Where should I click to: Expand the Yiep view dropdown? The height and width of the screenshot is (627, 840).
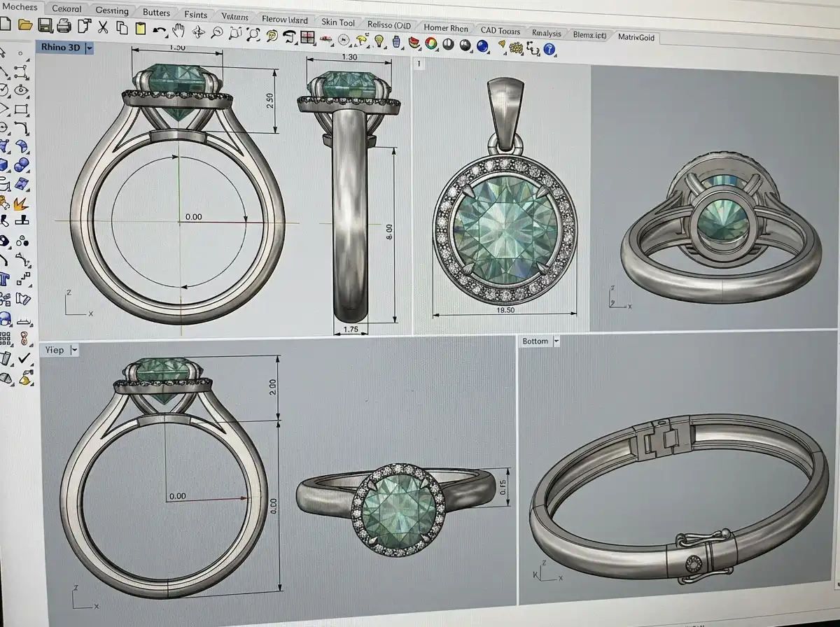pyautogui.click(x=76, y=350)
